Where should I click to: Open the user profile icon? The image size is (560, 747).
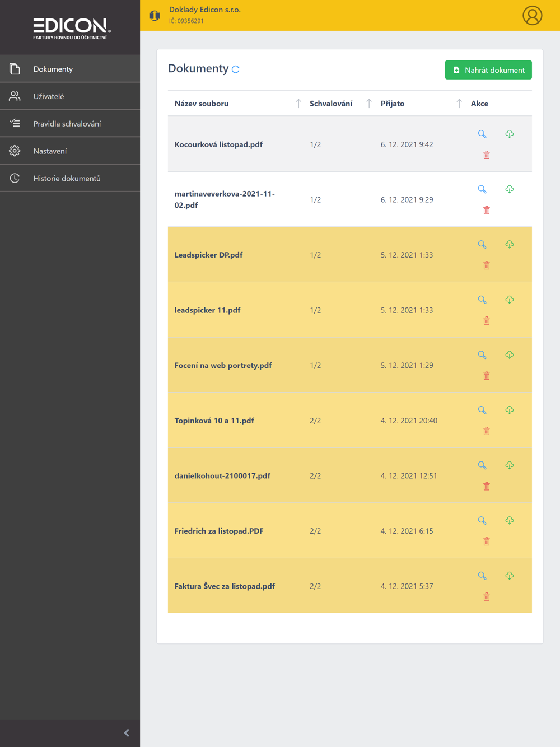click(x=532, y=16)
